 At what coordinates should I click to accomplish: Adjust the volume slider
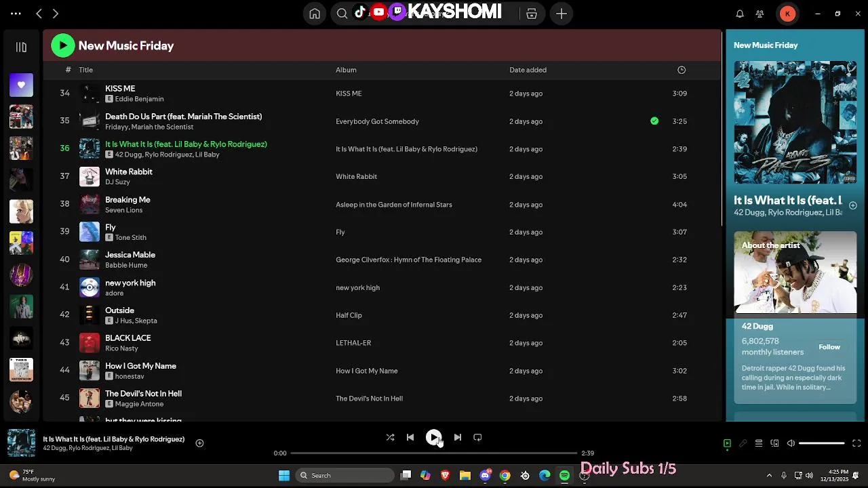tap(822, 443)
